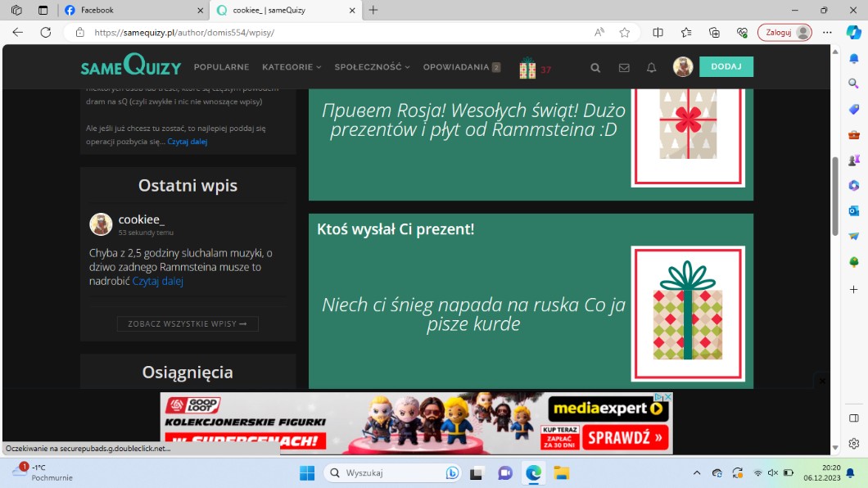This screenshot has height=488, width=868.
Task: Click Zobacz wszystkie wpisy button
Action: point(188,323)
